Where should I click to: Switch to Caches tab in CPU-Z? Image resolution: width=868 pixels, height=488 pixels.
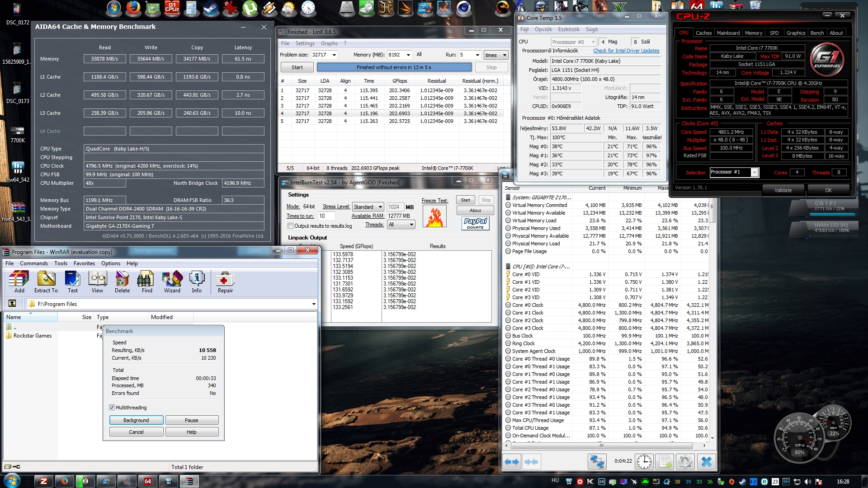pyautogui.click(x=703, y=33)
